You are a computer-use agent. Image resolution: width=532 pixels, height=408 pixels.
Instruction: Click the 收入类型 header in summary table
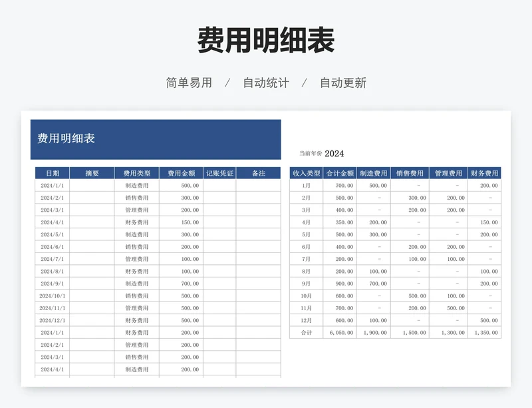307,173
